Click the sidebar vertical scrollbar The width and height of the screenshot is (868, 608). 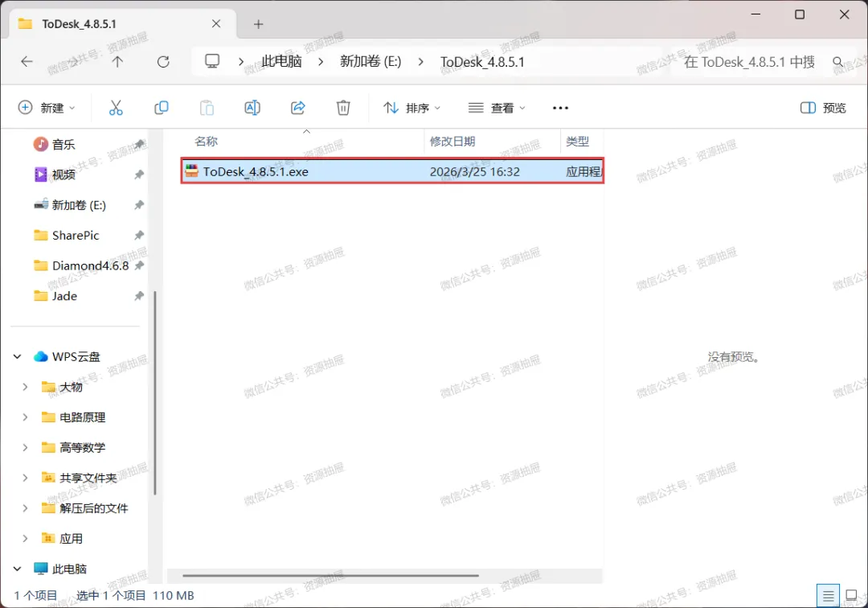[x=155, y=392]
